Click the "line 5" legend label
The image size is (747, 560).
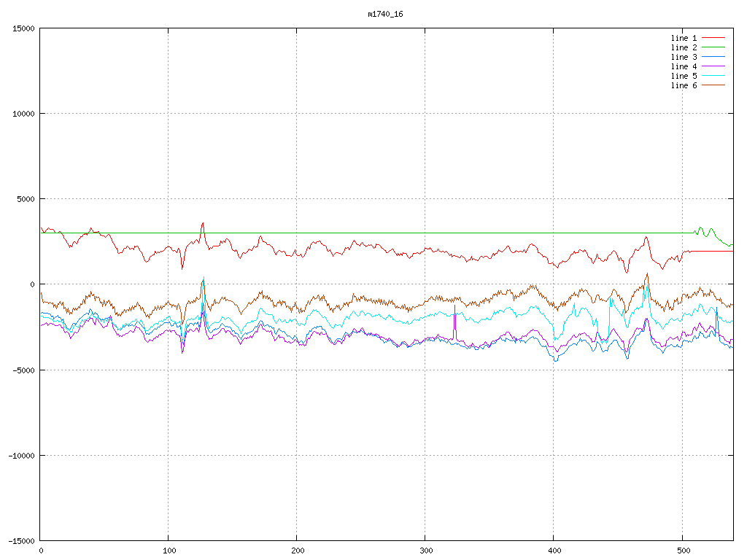(684, 76)
